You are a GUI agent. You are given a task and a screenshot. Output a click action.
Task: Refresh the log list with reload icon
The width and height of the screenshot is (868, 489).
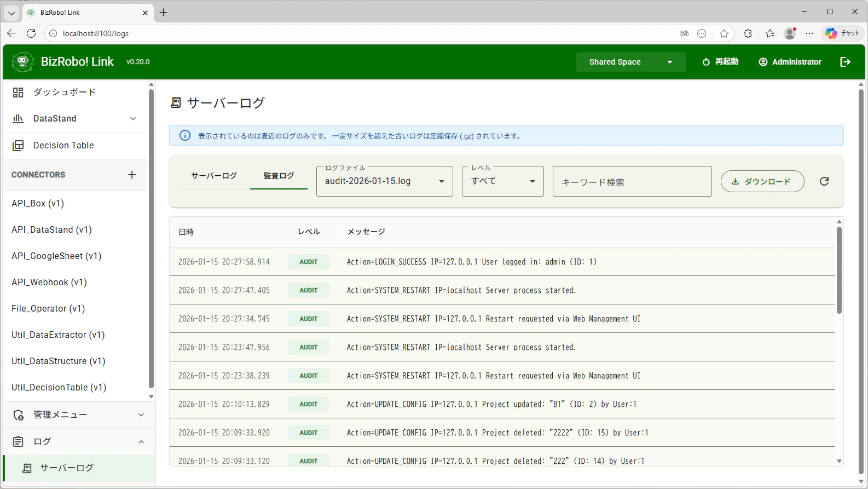824,181
